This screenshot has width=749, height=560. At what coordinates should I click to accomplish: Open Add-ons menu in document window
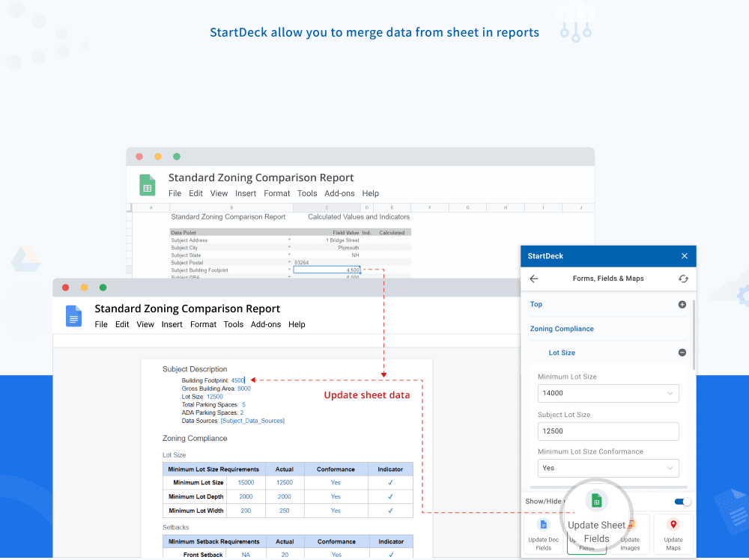(266, 325)
